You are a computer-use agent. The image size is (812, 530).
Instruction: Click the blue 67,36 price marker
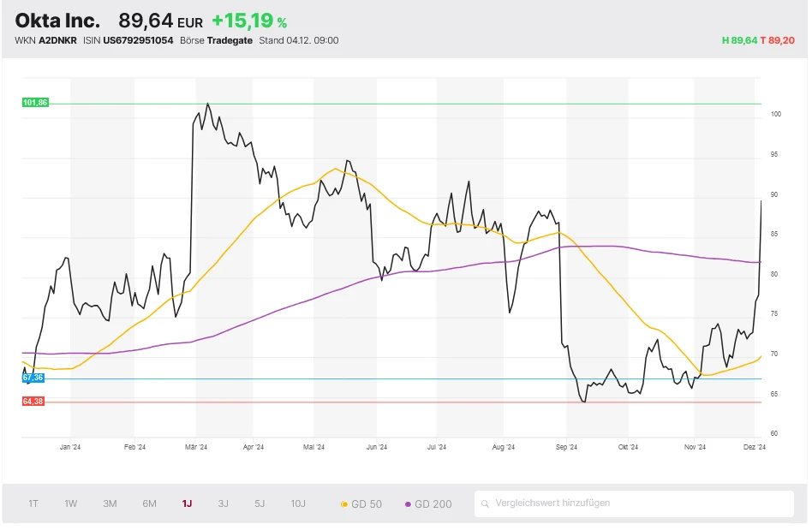point(33,378)
